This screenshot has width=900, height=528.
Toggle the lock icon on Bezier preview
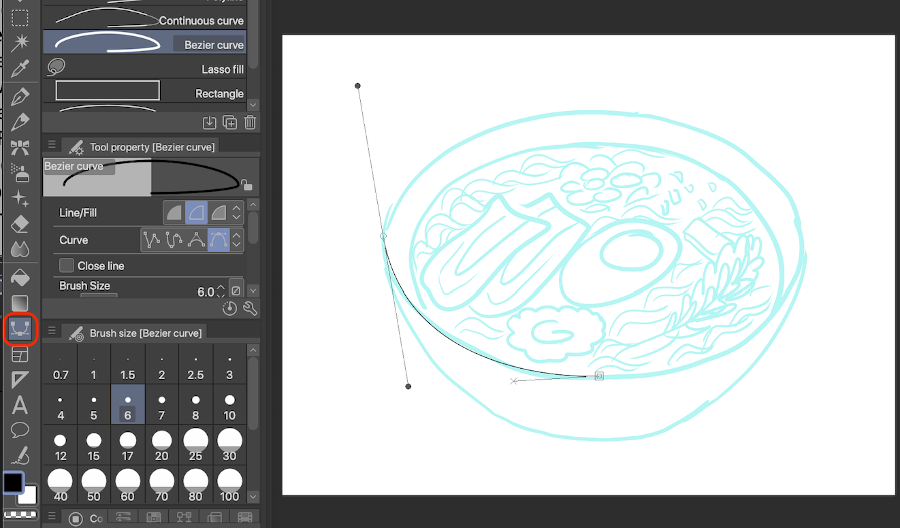pos(246,185)
